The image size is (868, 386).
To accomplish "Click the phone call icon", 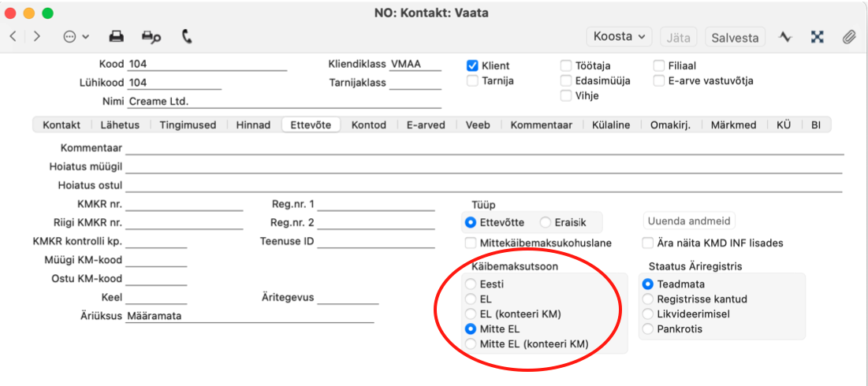I will pyautogui.click(x=187, y=37).
